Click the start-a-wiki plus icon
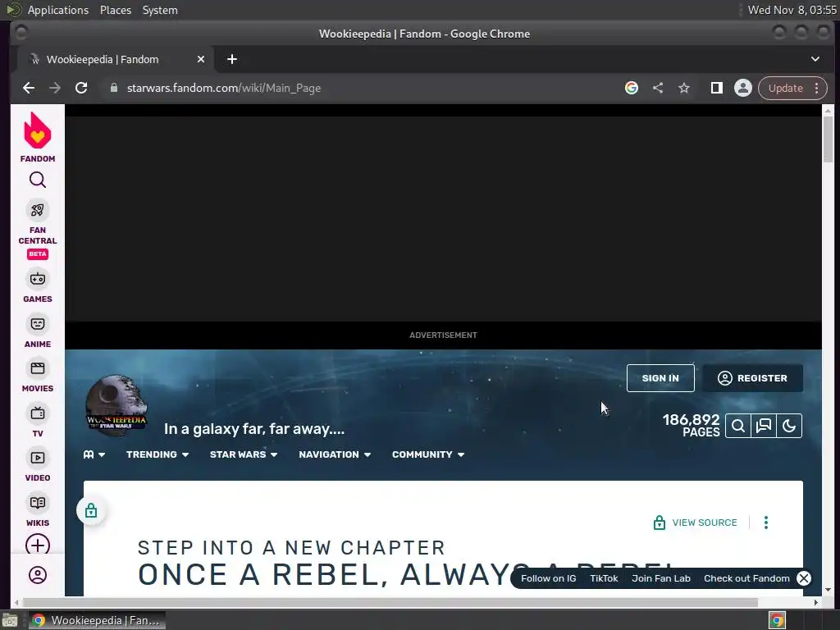Image resolution: width=840 pixels, height=630 pixels. click(x=38, y=545)
